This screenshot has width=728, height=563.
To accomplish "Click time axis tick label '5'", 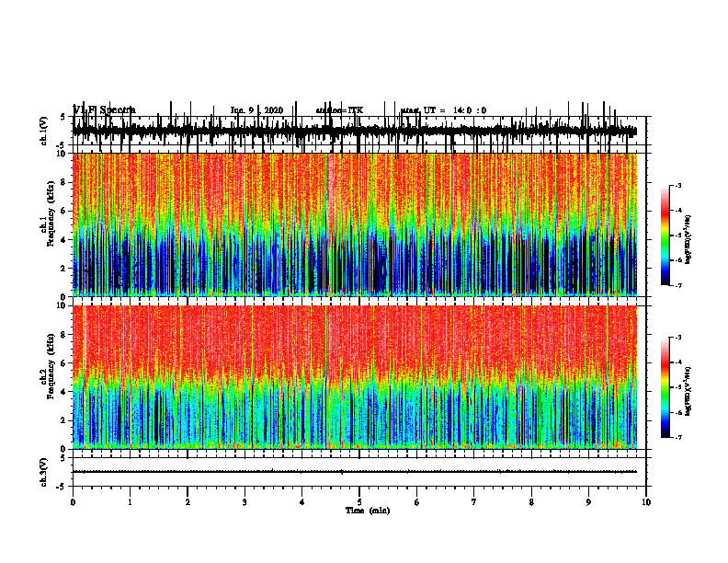I will tap(359, 502).
